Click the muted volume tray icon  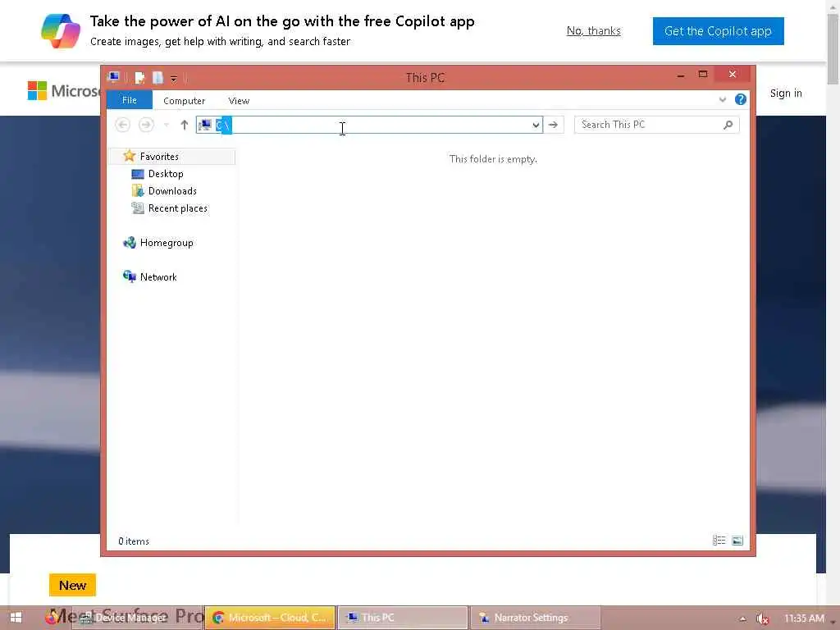[x=762, y=619]
